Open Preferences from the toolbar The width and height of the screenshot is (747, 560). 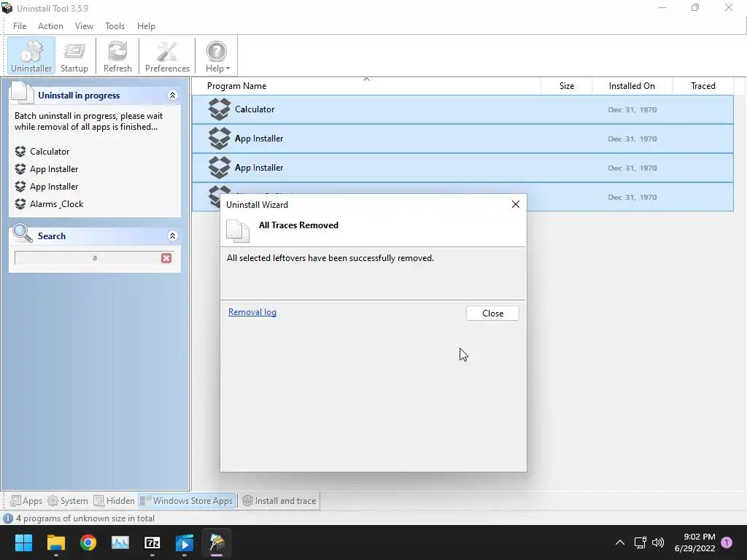click(167, 56)
